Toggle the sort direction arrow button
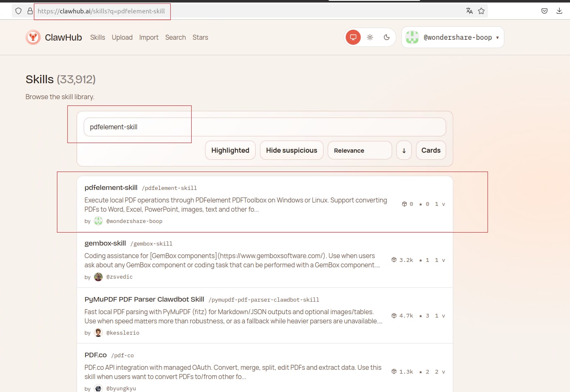The image size is (570, 392). [403, 150]
